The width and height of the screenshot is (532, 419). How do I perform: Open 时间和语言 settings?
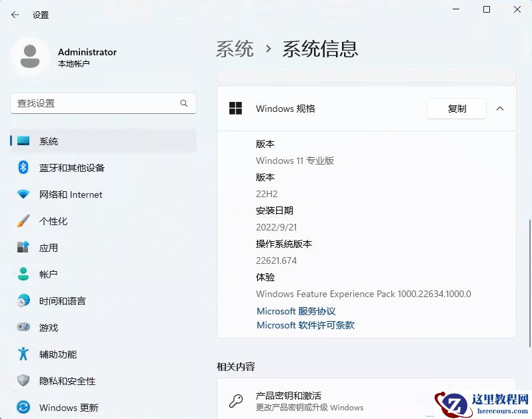pyautogui.click(x=103, y=300)
